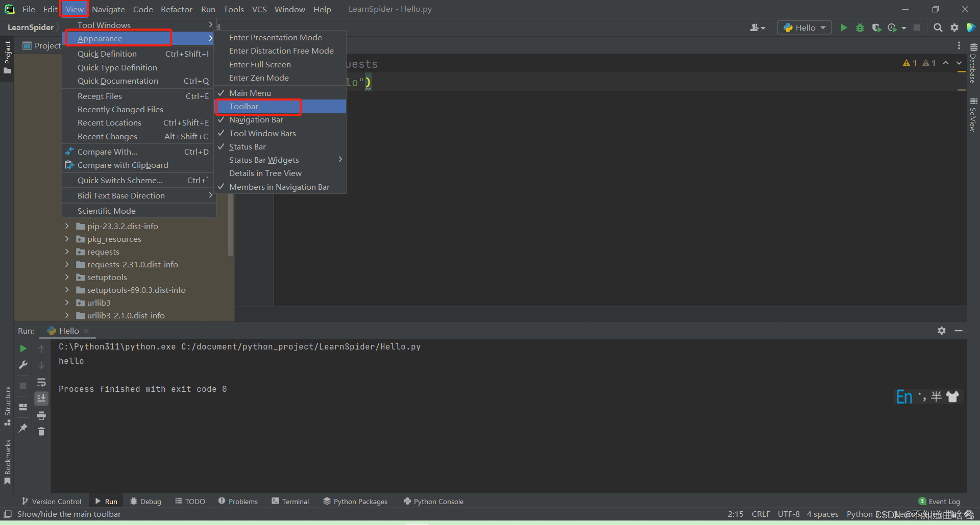Click CRLF line separator in status bar

761,514
